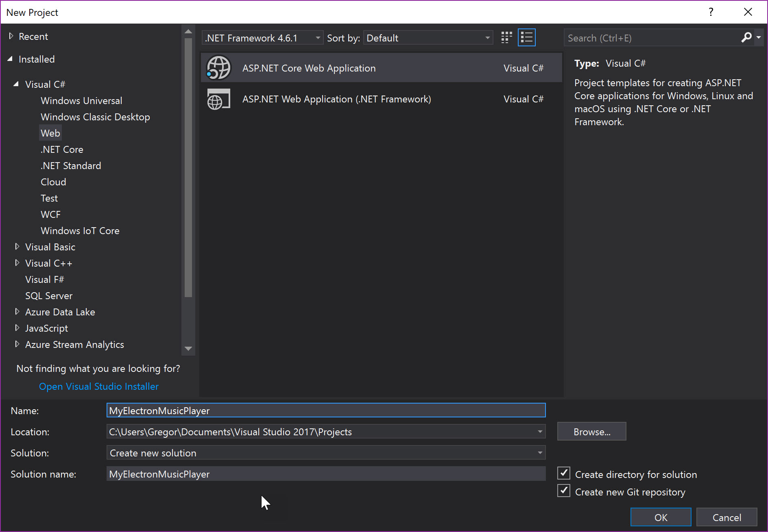
Task: Click the Cancel button
Action: tap(727, 517)
